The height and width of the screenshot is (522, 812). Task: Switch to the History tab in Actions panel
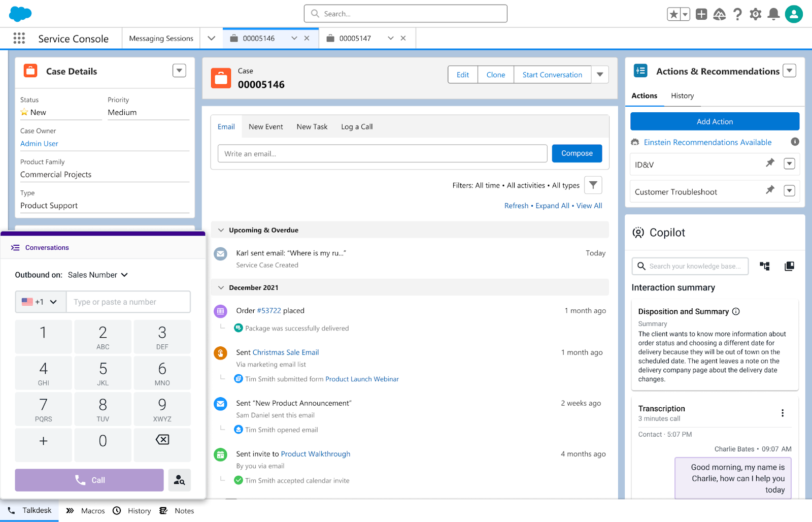tap(682, 95)
